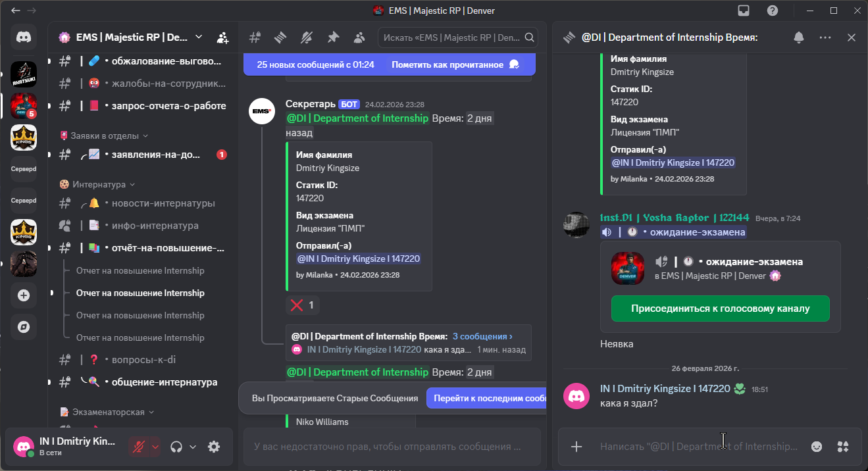Open the отчёт-на-повышение channel

pos(142,248)
